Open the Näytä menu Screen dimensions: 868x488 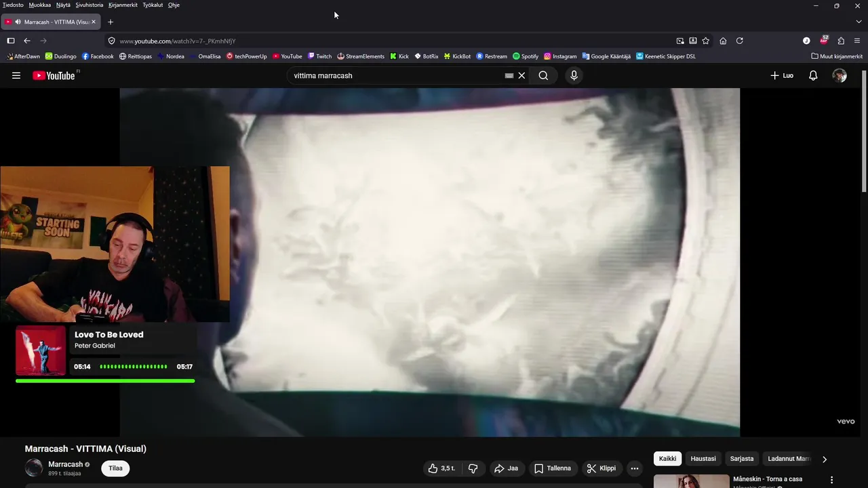63,5
